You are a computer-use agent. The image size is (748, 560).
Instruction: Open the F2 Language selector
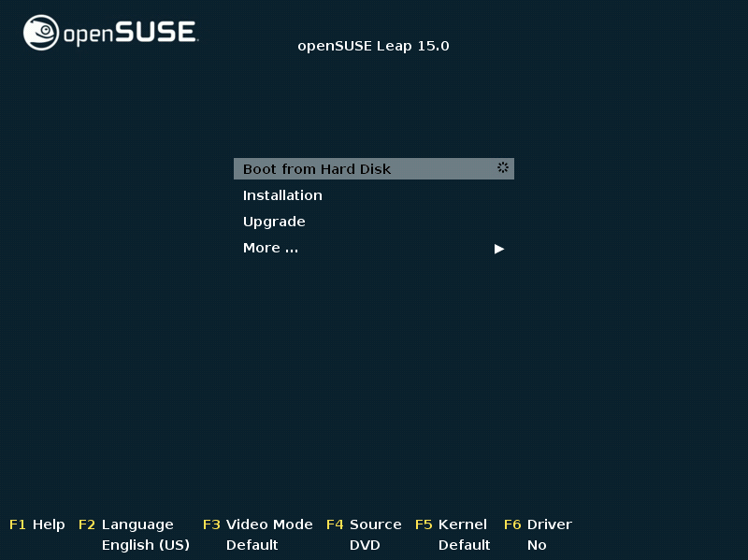[x=126, y=524]
